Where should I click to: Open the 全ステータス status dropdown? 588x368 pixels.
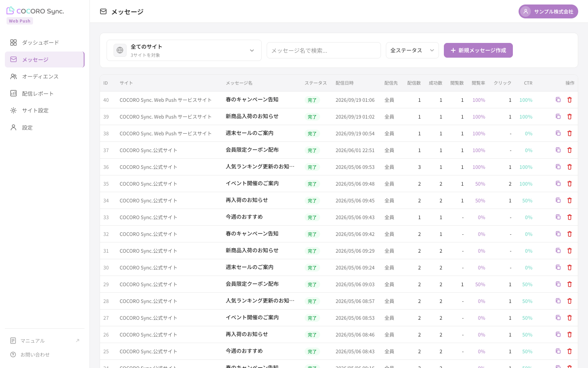pyautogui.click(x=412, y=50)
